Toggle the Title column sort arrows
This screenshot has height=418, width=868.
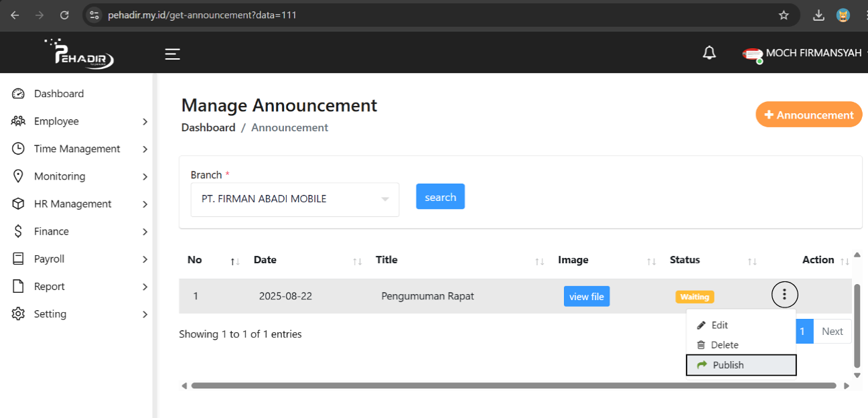[x=540, y=262]
